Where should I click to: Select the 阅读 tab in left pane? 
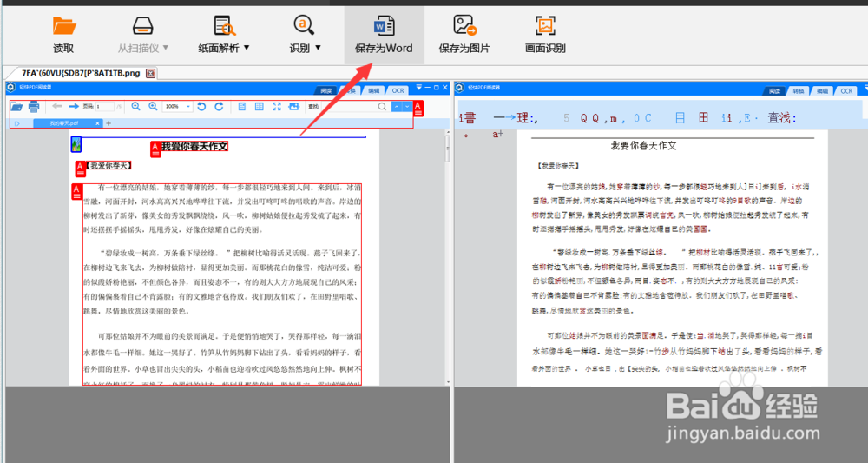point(326,90)
